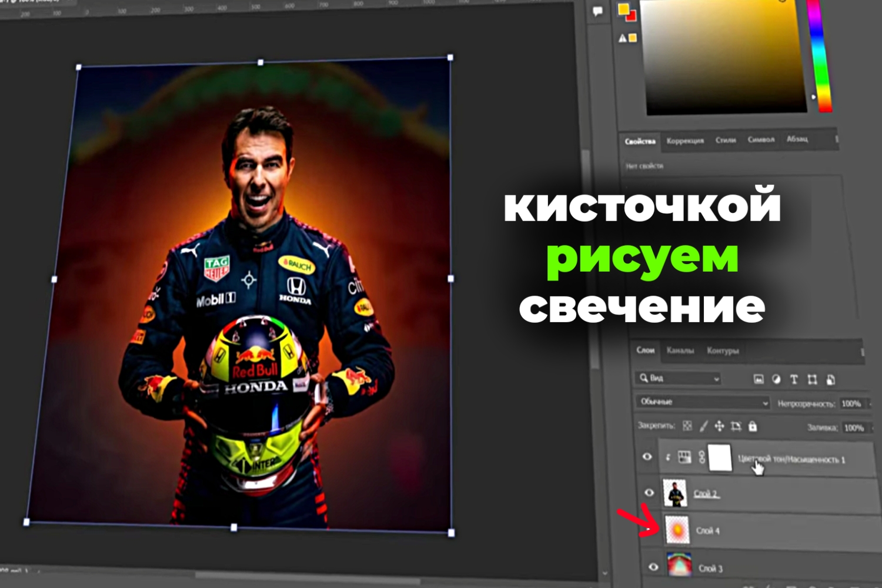Screen dimensions: 882x588
Task: Click the bottom-left transform corner handle
Action: click(x=26, y=522)
